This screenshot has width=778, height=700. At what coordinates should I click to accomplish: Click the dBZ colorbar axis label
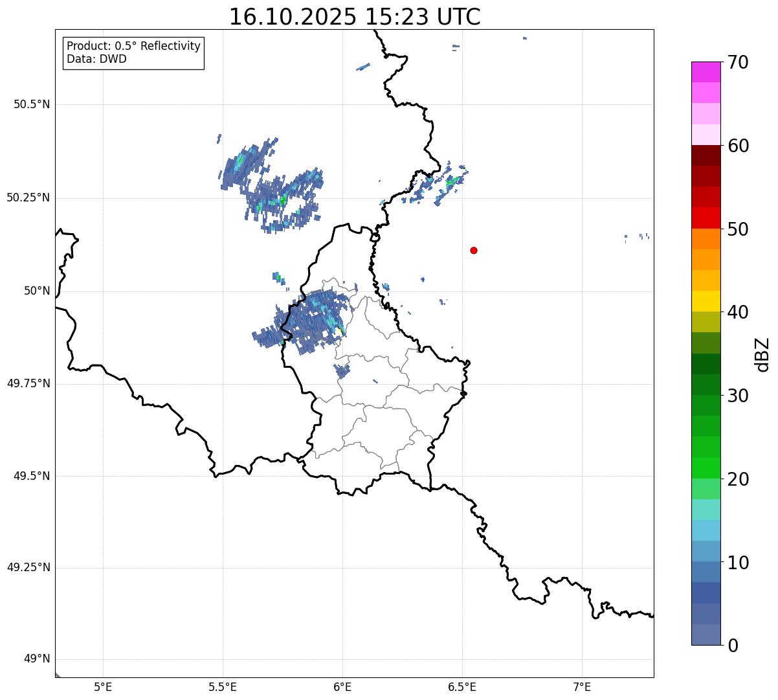[x=762, y=354]
